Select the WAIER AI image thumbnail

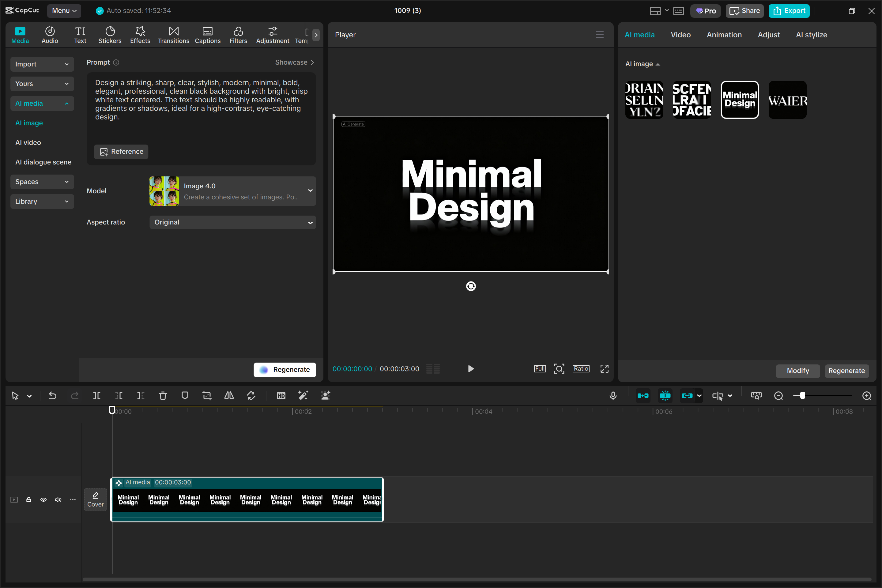[787, 100]
